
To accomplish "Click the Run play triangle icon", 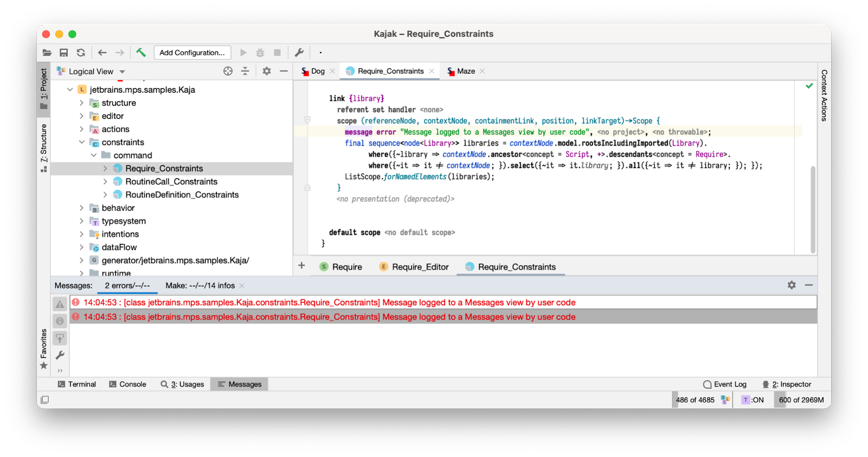I will click(244, 53).
